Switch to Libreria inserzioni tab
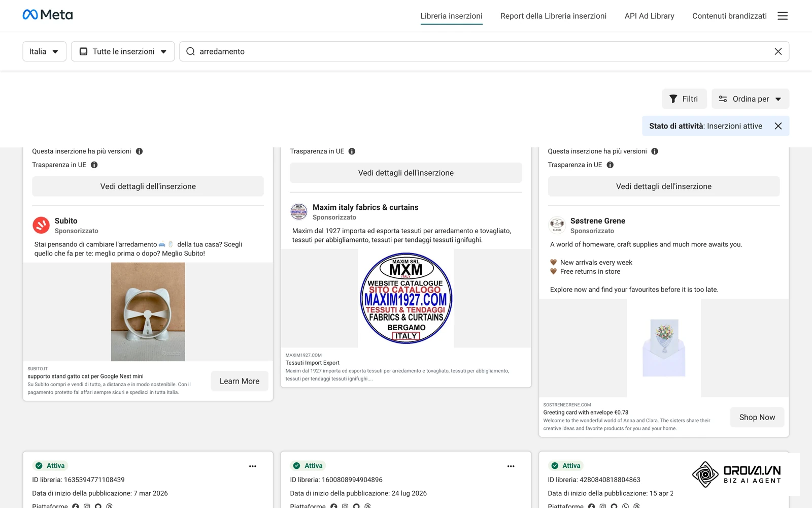The height and width of the screenshot is (508, 812). click(451, 16)
